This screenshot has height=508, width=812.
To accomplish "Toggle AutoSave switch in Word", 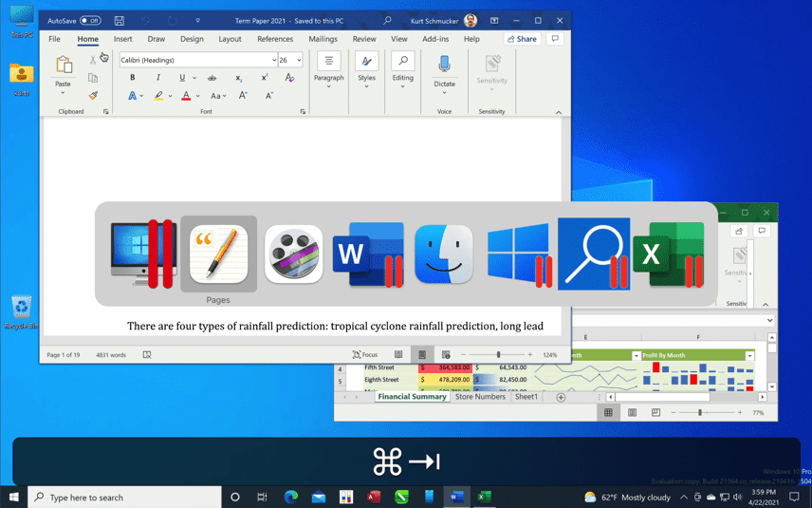I will 90,21.
